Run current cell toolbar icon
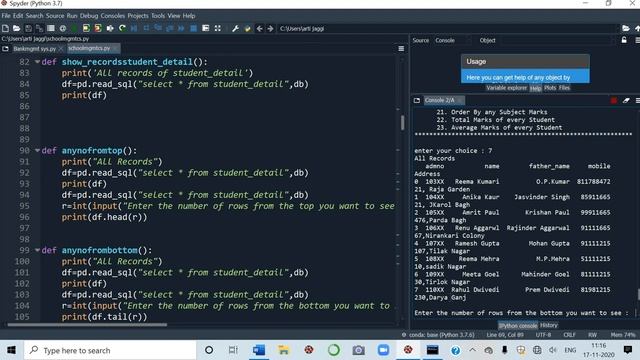 coord(86,28)
